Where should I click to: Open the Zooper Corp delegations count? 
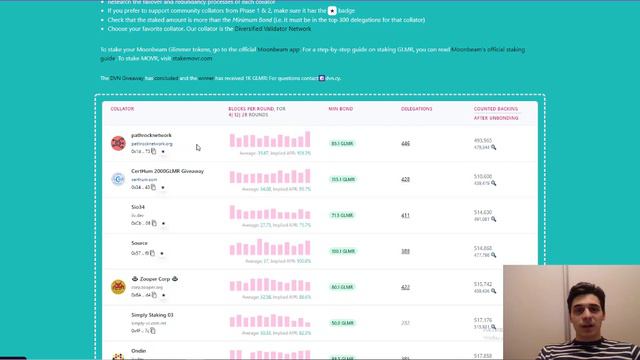pyautogui.click(x=405, y=287)
